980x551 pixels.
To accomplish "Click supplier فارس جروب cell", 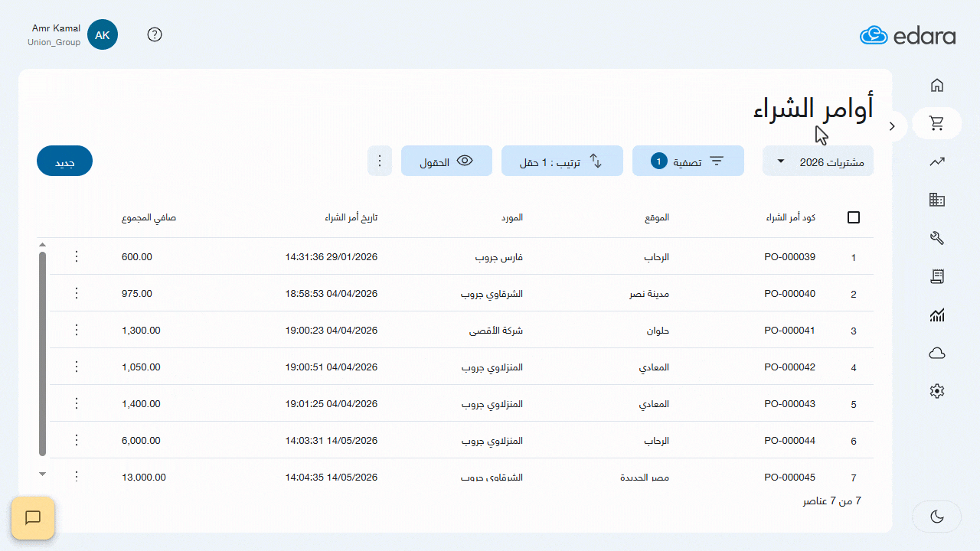I will pyautogui.click(x=499, y=257).
